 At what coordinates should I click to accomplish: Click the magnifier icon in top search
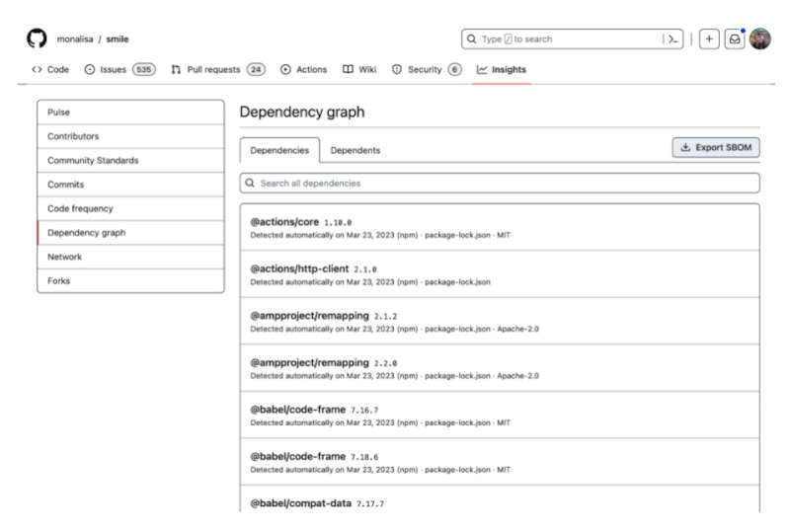coord(472,38)
